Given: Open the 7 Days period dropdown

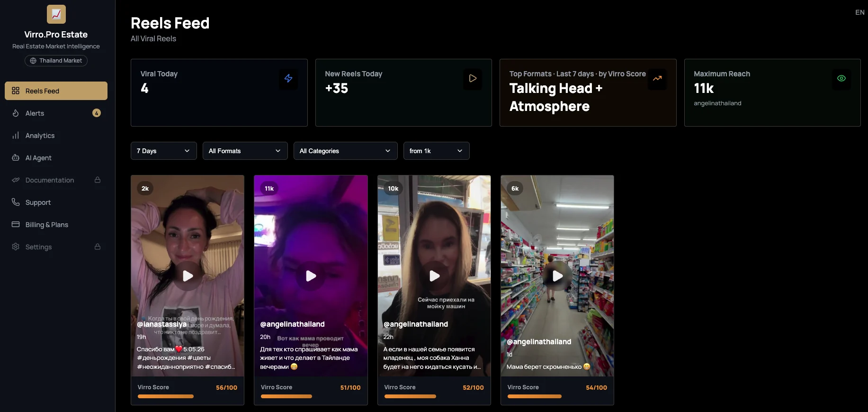Looking at the screenshot, I should [x=164, y=151].
